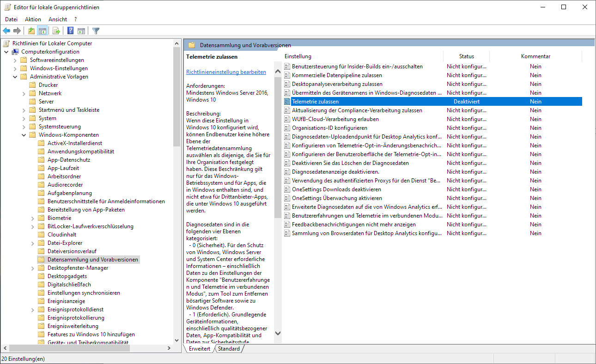Switch to the Standard tab
This screenshot has width=596, height=364.
tap(229, 349)
